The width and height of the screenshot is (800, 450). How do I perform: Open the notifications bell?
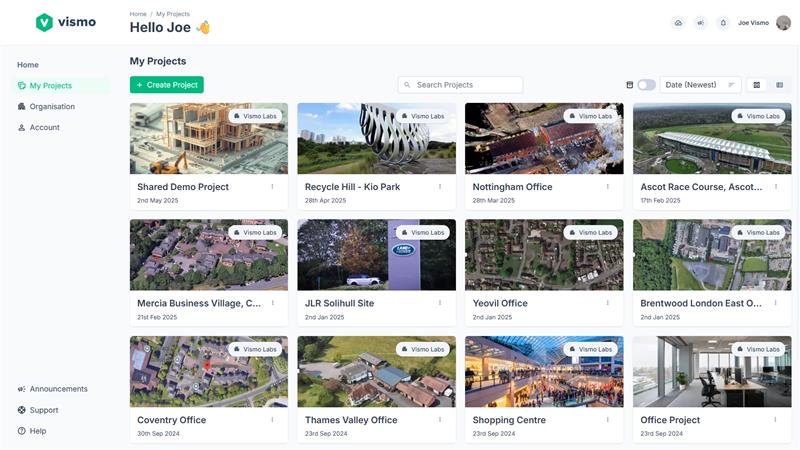pos(723,23)
